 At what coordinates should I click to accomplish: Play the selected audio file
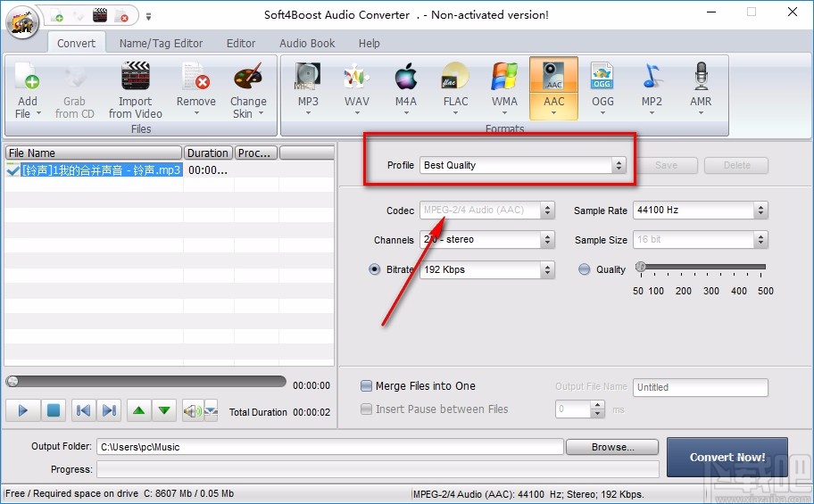[x=23, y=410]
